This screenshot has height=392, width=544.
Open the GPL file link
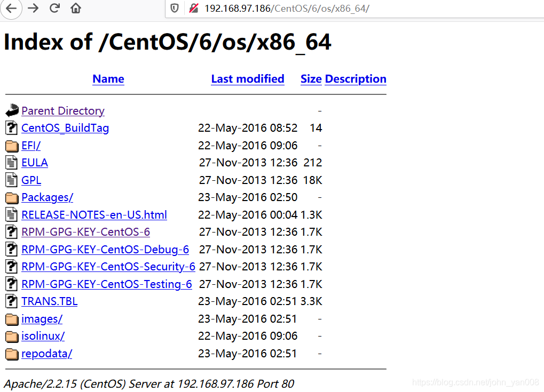31,180
